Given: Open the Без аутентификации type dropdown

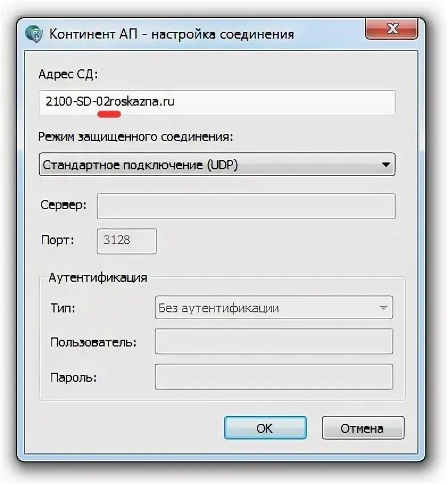Looking at the screenshot, I should (x=273, y=307).
